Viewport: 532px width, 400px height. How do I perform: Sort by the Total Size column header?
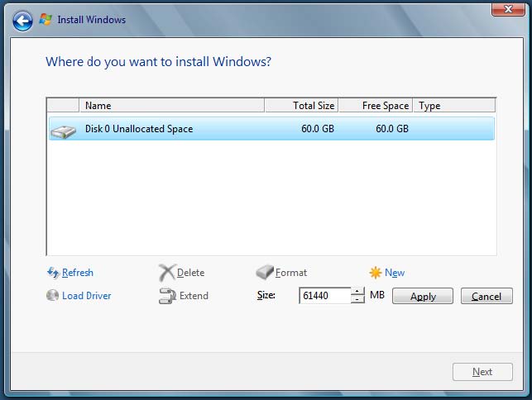301,106
